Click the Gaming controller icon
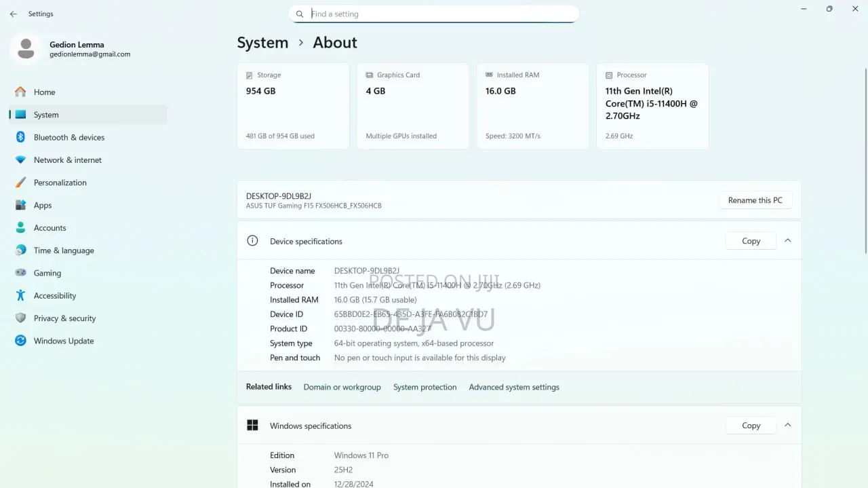The width and height of the screenshot is (868, 488). pyautogui.click(x=20, y=273)
